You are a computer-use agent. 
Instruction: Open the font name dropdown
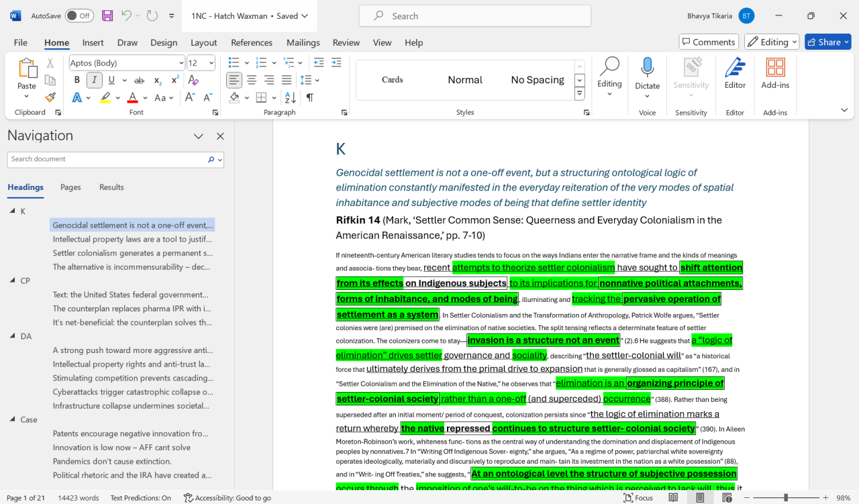(x=181, y=63)
